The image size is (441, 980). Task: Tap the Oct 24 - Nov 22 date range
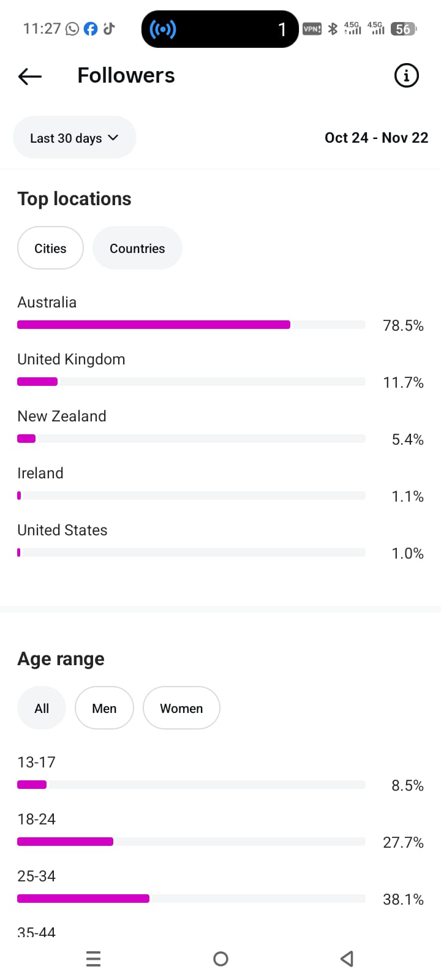(x=376, y=138)
